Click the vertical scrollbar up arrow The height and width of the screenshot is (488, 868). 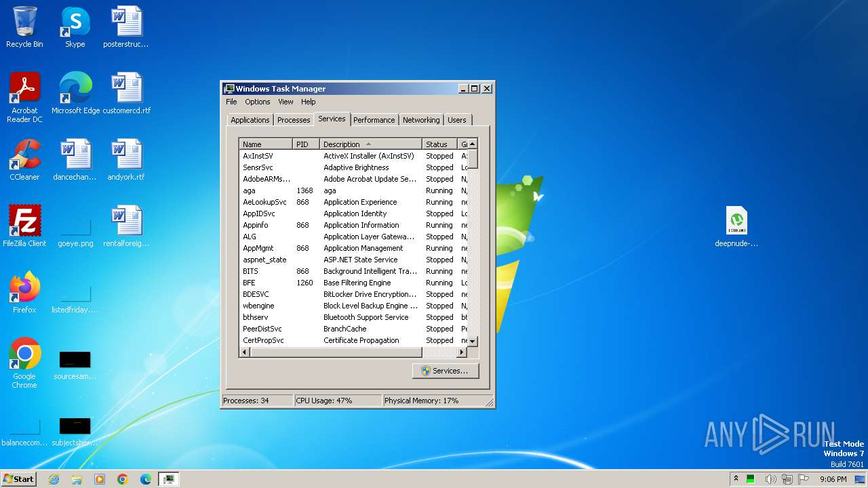point(473,144)
